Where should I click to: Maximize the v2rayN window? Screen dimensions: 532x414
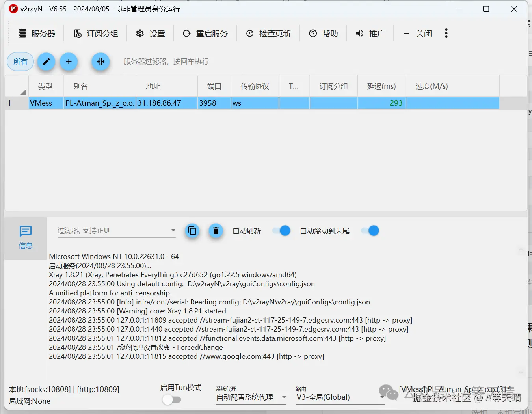click(x=486, y=9)
